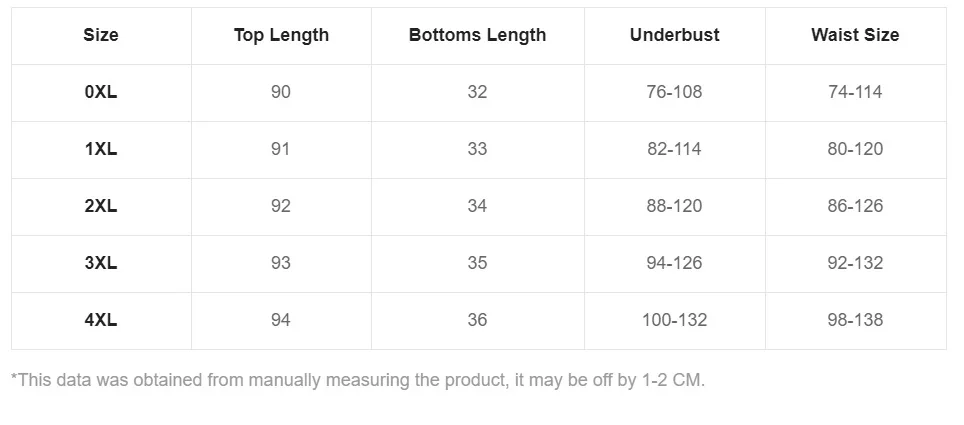Click the Bottoms Length column header
The image size is (964, 425).
pos(477,35)
